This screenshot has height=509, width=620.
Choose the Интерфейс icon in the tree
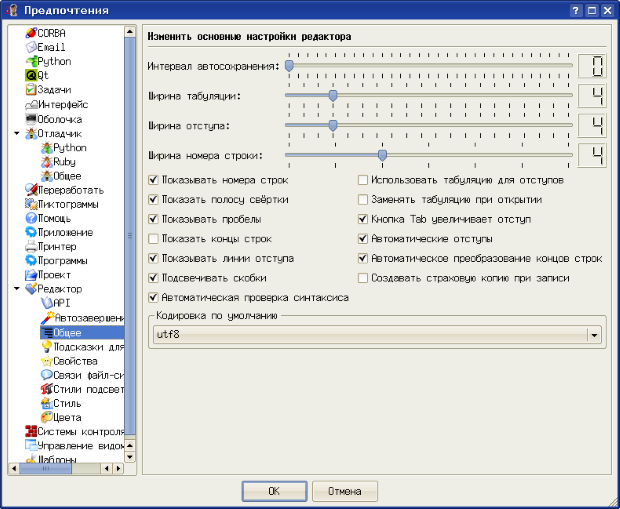pyautogui.click(x=31, y=105)
